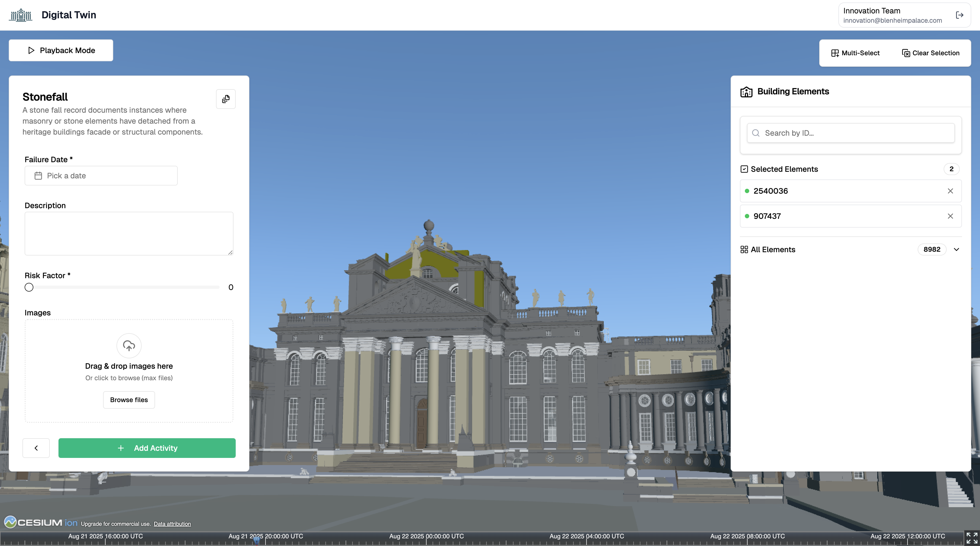The height and width of the screenshot is (546, 980).
Task: Remove element 2540036 from the selection
Action: [x=950, y=191]
